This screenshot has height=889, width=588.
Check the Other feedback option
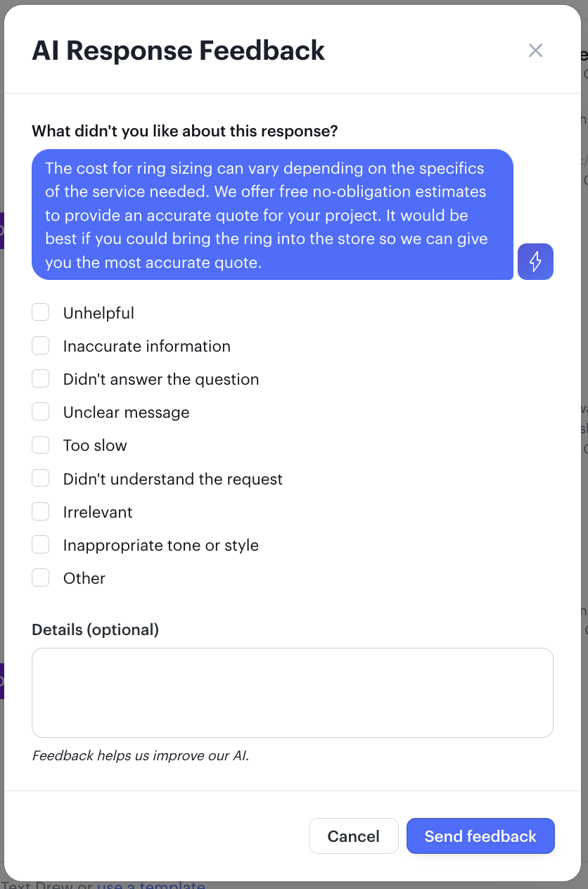coord(40,577)
